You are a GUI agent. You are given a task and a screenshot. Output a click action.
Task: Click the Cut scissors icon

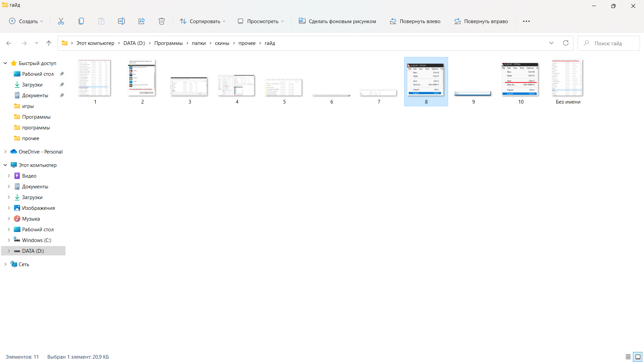click(61, 21)
